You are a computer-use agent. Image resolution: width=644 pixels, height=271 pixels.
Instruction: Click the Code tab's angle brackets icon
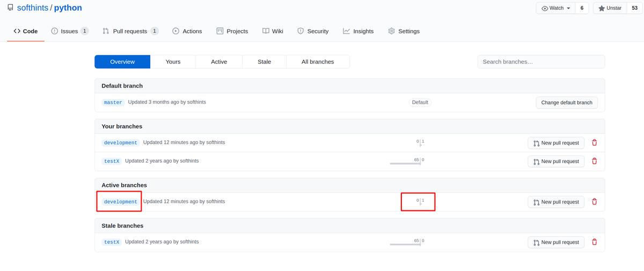17,31
